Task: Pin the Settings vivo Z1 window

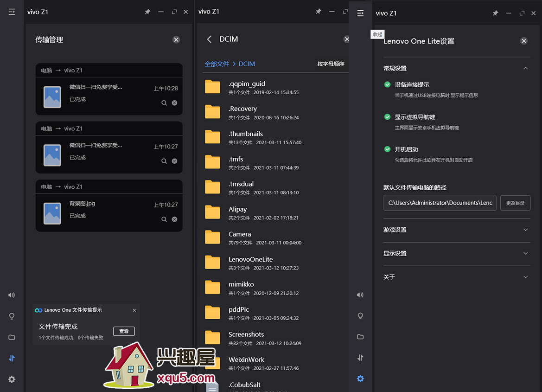Action: [495, 13]
